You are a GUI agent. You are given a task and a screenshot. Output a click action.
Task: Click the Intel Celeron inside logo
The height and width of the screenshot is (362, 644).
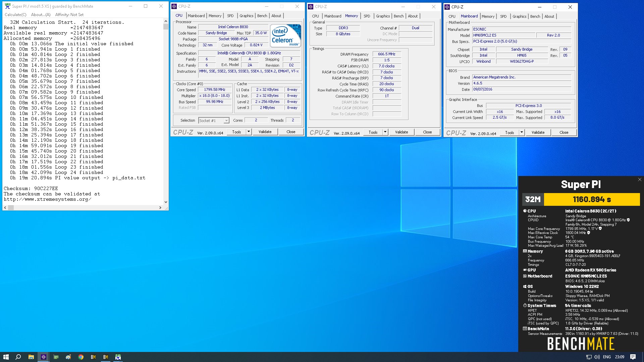[285, 35]
